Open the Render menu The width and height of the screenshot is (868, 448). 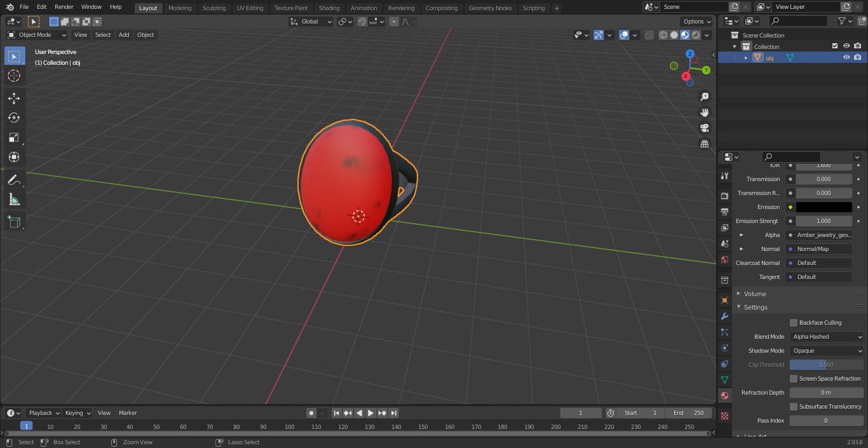click(64, 7)
